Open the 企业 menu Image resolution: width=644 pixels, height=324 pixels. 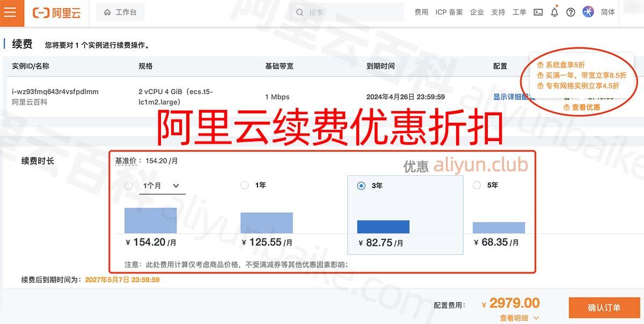coord(477,12)
